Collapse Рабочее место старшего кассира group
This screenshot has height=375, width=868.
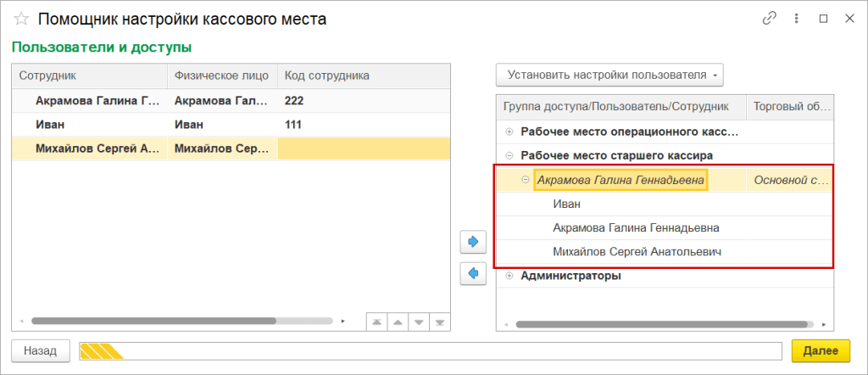(509, 155)
